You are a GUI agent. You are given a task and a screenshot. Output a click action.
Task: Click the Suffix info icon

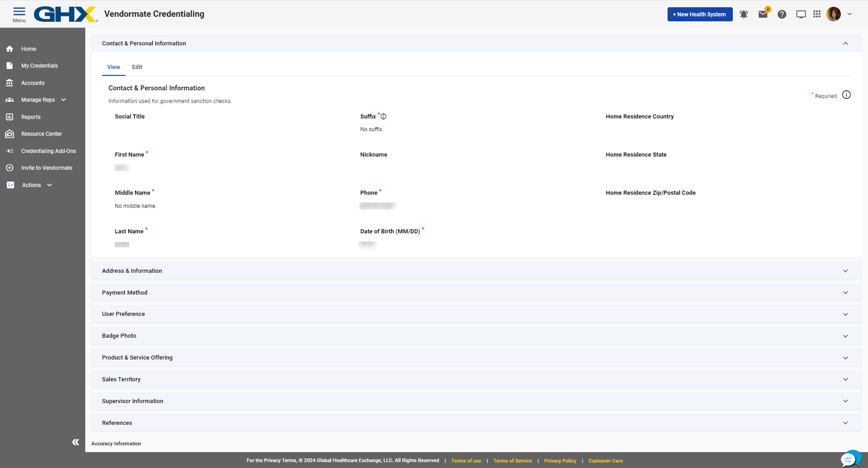click(x=383, y=117)
